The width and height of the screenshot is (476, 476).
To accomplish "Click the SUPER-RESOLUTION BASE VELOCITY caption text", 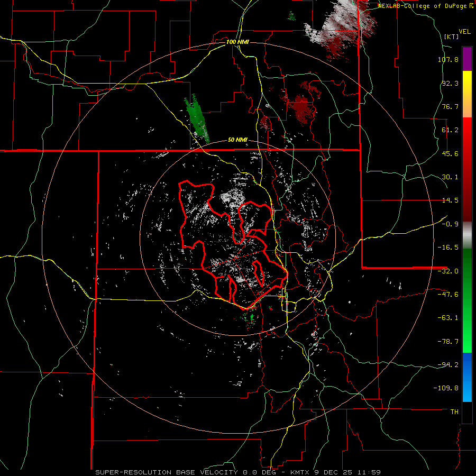I will coord(167,472).
